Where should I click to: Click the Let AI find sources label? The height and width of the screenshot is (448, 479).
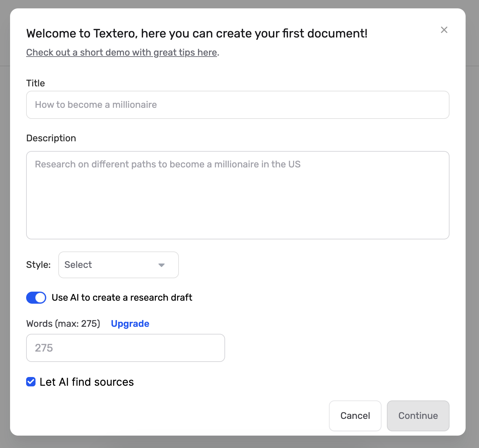click(x=87, y=382)
